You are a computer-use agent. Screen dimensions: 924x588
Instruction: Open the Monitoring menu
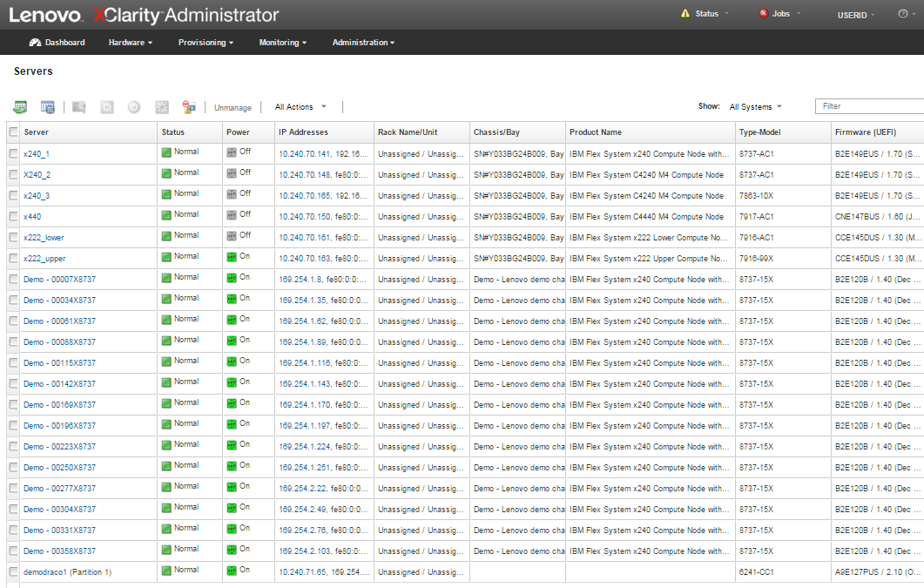(282, 43)
